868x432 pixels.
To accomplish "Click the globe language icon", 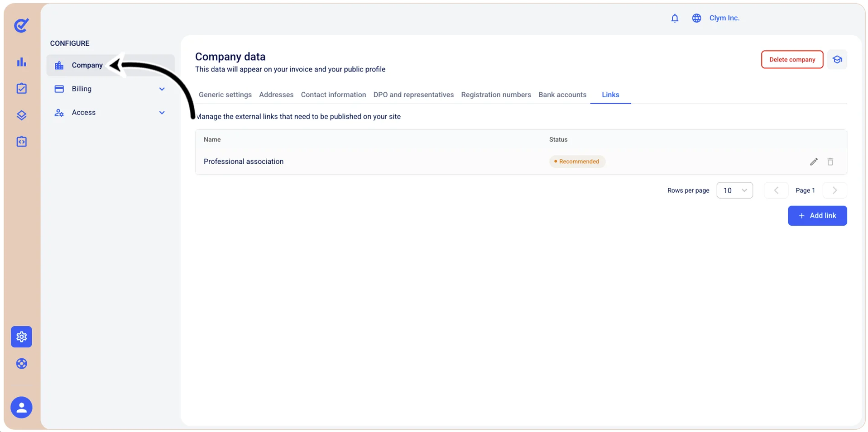I will tap(696, 18).
